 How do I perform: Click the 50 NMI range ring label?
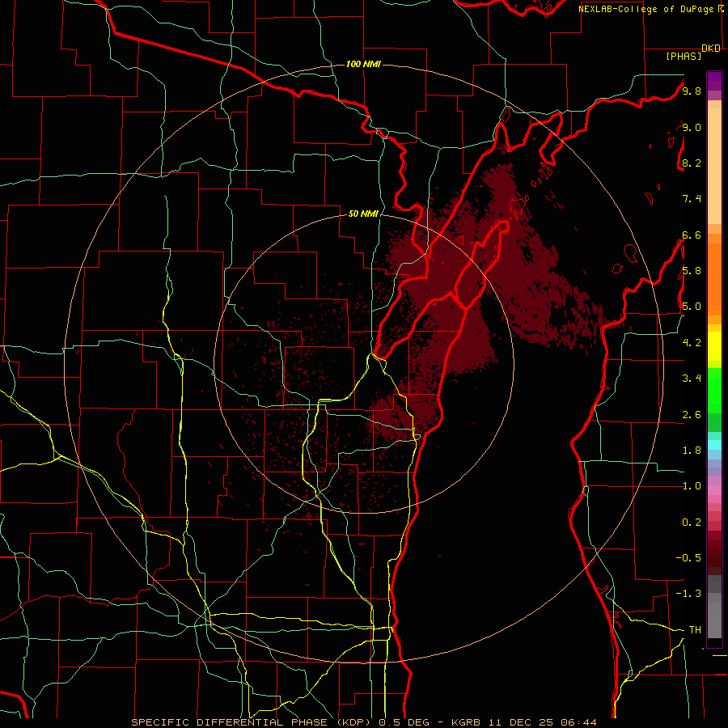click(363, 214)
